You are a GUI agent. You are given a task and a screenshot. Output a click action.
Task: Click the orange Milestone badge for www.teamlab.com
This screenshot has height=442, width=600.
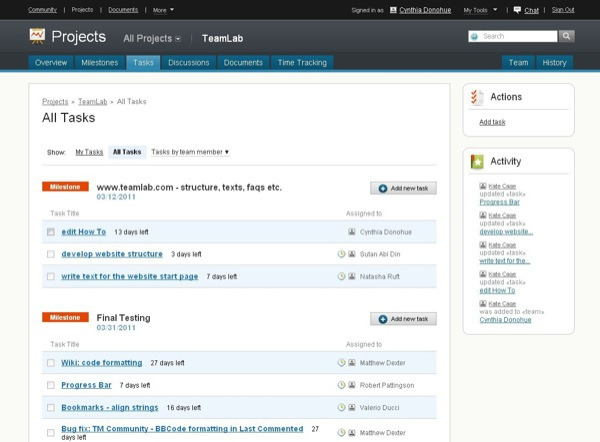tap(65, 187)
